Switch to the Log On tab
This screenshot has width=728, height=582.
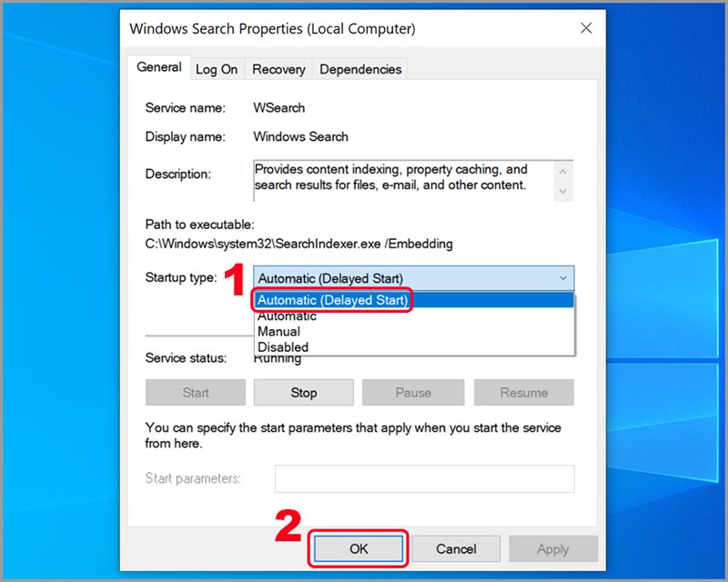pos(217,69)
